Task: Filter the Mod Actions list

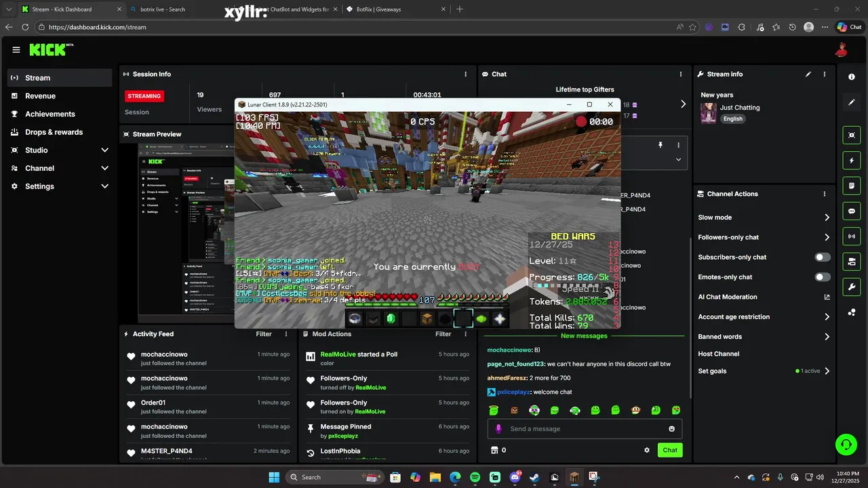Action: (443, 334)
